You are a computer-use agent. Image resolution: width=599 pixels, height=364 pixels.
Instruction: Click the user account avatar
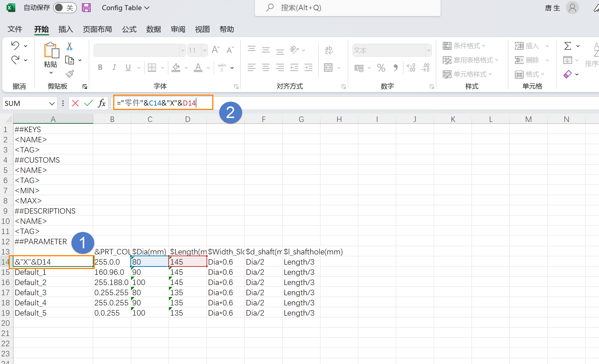572,8
